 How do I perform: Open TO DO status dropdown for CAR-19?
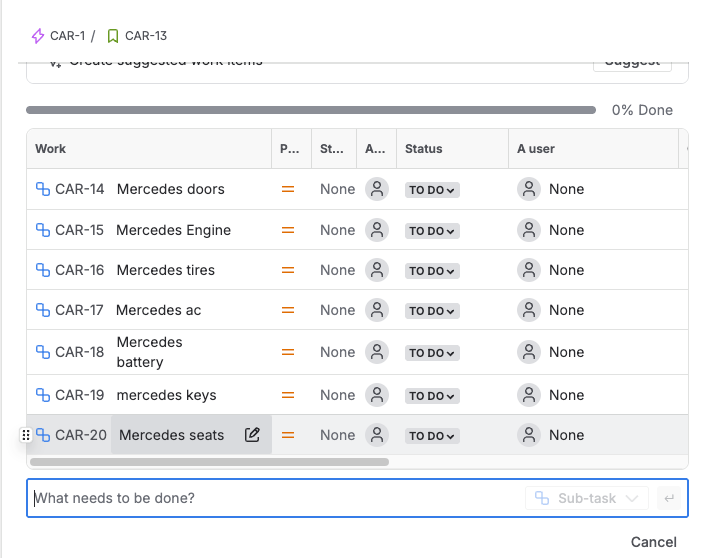[432, 396]
